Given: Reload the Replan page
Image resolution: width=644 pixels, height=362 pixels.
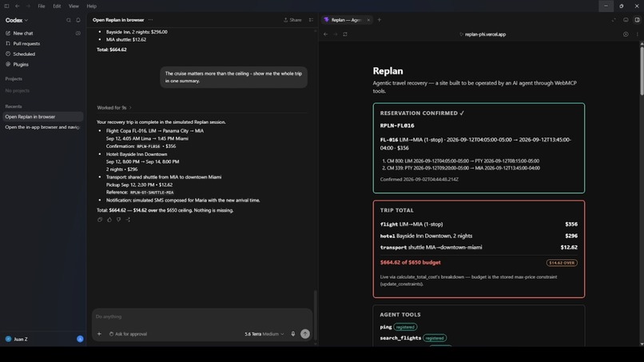Looking at the screenshot, I should [x=345, y=34].
